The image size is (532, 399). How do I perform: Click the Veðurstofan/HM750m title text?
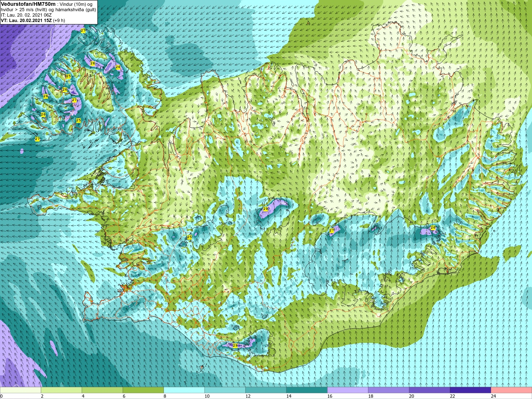click(28, 4)
